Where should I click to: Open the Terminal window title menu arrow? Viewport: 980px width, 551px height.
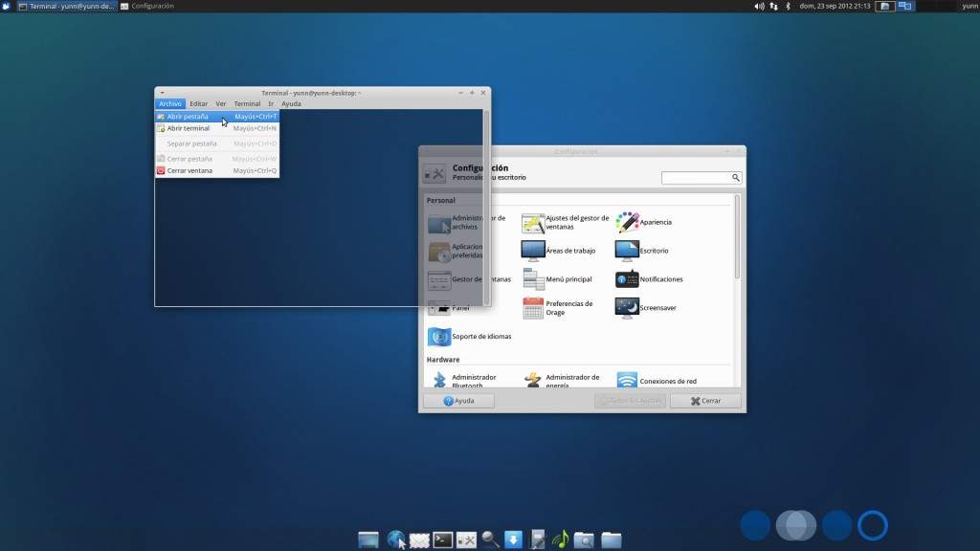[162, 93]
